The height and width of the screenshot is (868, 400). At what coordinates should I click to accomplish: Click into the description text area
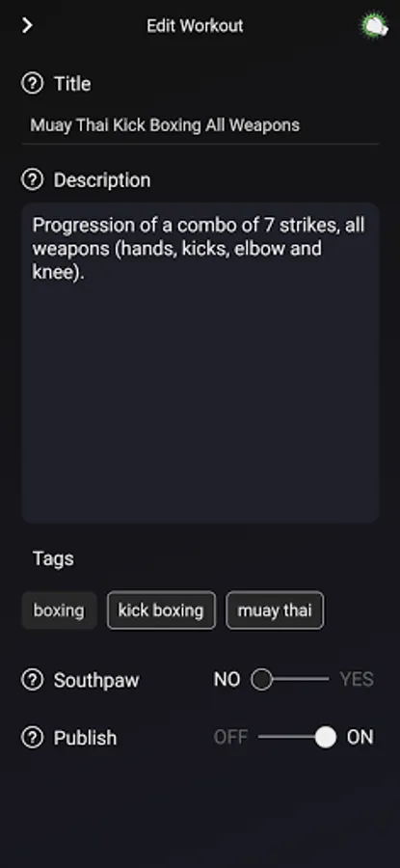click(x=200, y=363)
